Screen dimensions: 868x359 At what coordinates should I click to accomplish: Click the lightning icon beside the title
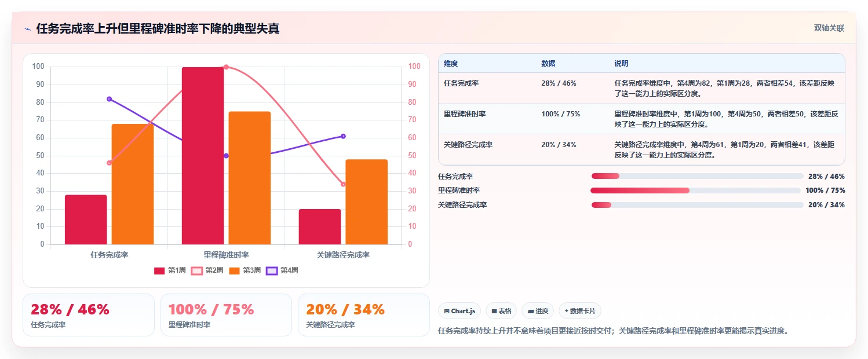27,29
